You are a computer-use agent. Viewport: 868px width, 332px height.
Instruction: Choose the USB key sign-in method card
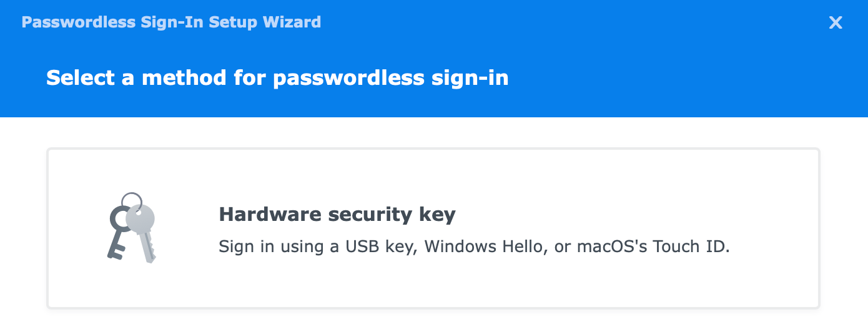(433, 228)
